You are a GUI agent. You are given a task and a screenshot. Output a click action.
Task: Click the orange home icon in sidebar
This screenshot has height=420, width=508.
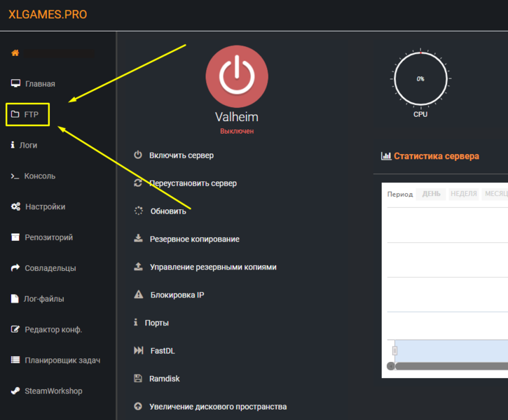pyautogui.click(x=15, y=53)
